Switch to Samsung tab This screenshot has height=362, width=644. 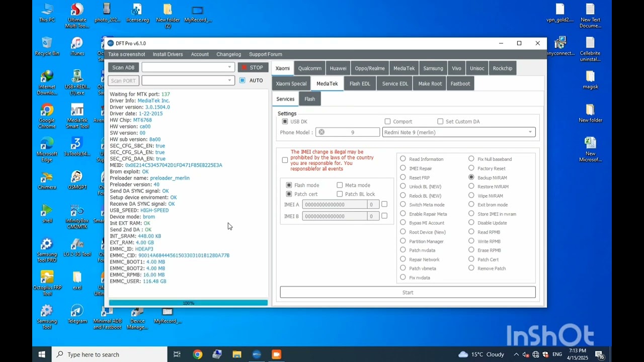click(433, 68)
